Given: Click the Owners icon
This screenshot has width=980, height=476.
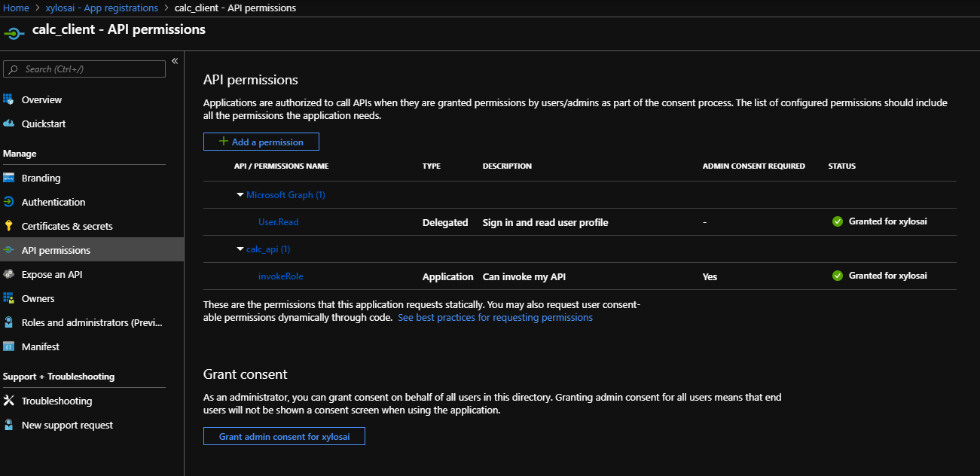Looking at the screenshot, I should (9, 298).
